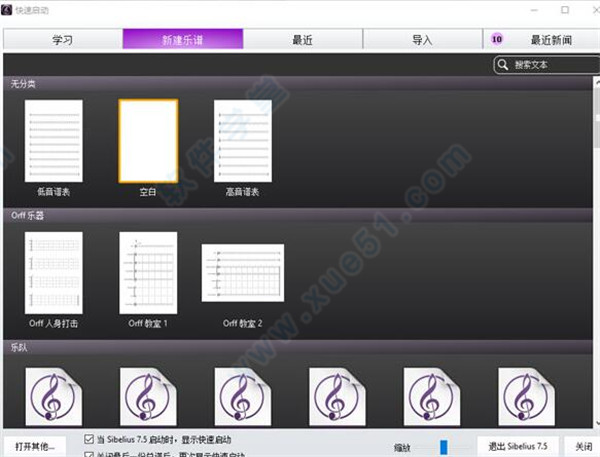The height and width of the screenshot is (457, 600).
Task: Click the 打开其他... button
Action: 35,445
